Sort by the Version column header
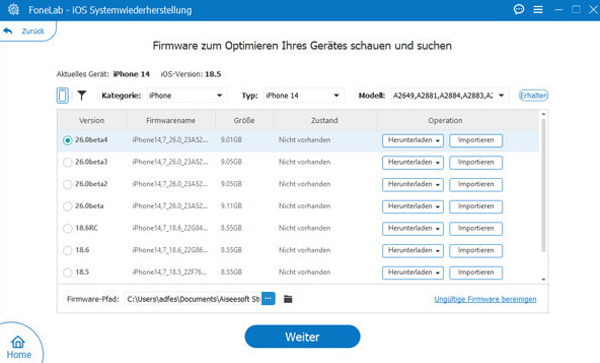 coord(92,120)
